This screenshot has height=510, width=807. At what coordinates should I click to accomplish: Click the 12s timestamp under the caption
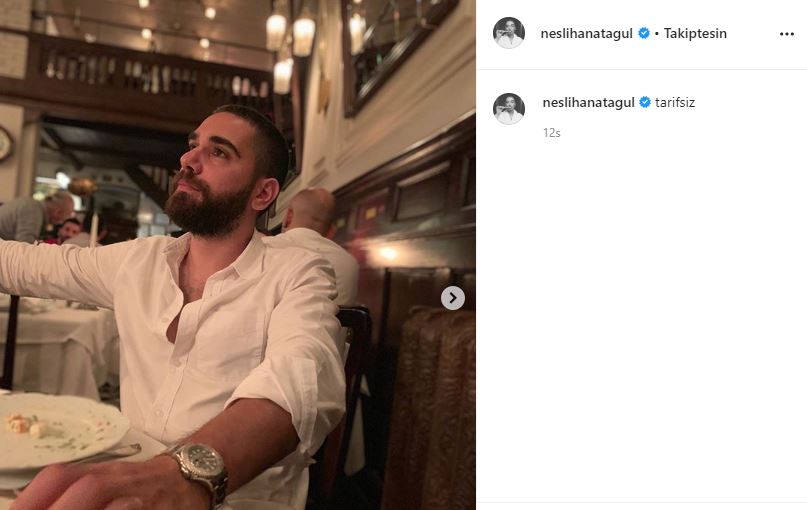coord(552,132)
